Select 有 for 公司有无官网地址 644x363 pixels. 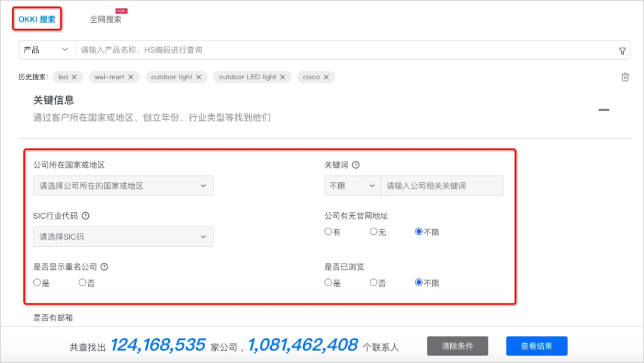coord(328,232)
